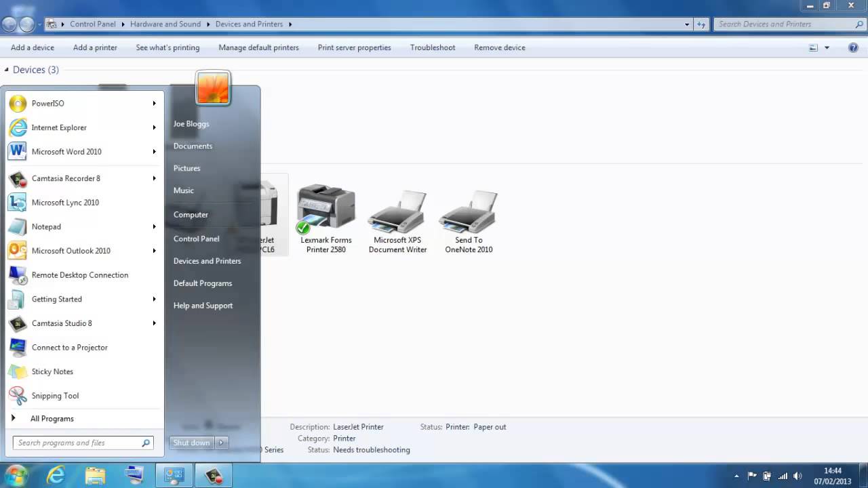Open Pictures from the Start menu

(186, 168)
